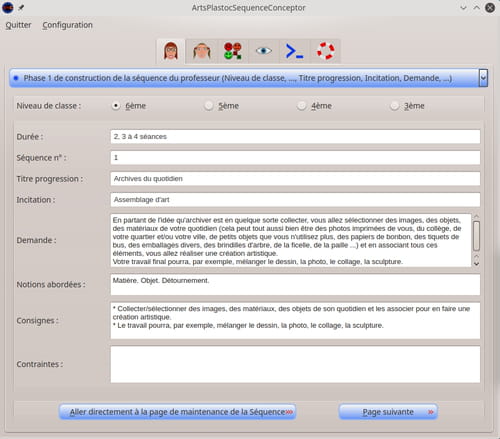Click the 'Demande :' label
The image size is (500, 439).
[x=36, y=240]
